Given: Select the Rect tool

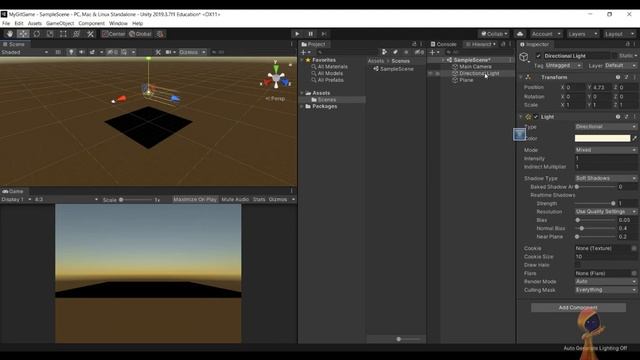Looking at the screenshot, I should point(63,34).
